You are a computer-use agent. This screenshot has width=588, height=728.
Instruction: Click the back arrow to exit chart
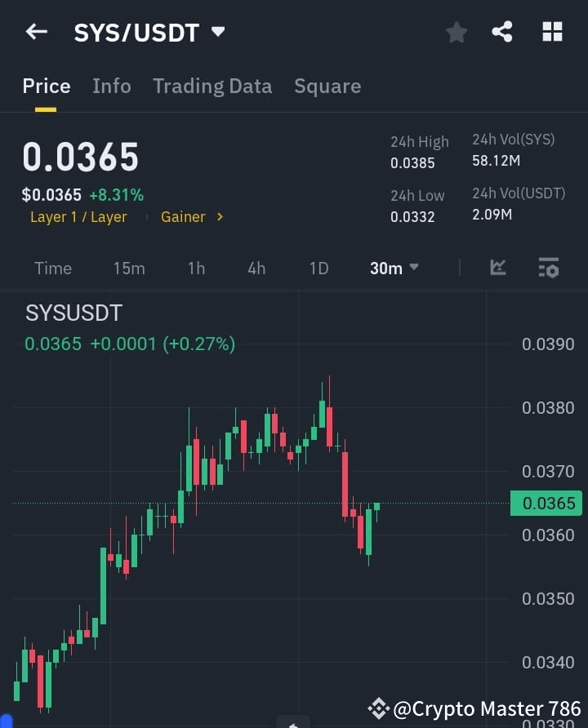click(x=35, y=31)
